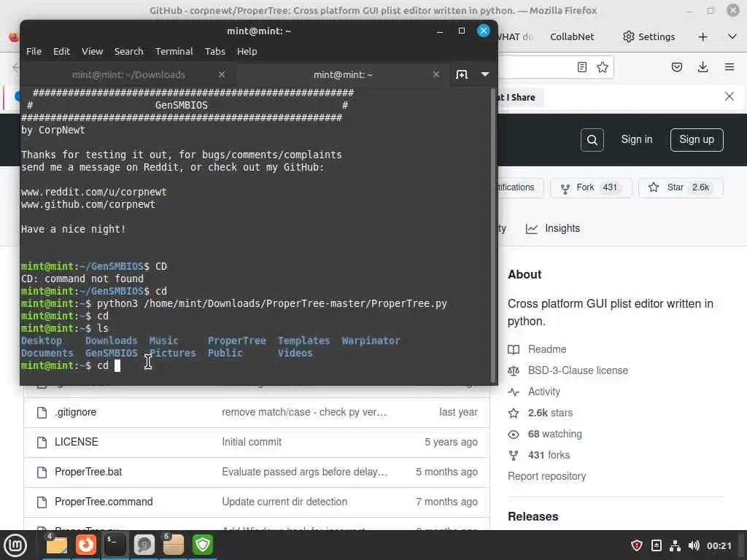Fork the ProperTree repository
This screenshot has width=747, height=560.
(x=591, y=187)
